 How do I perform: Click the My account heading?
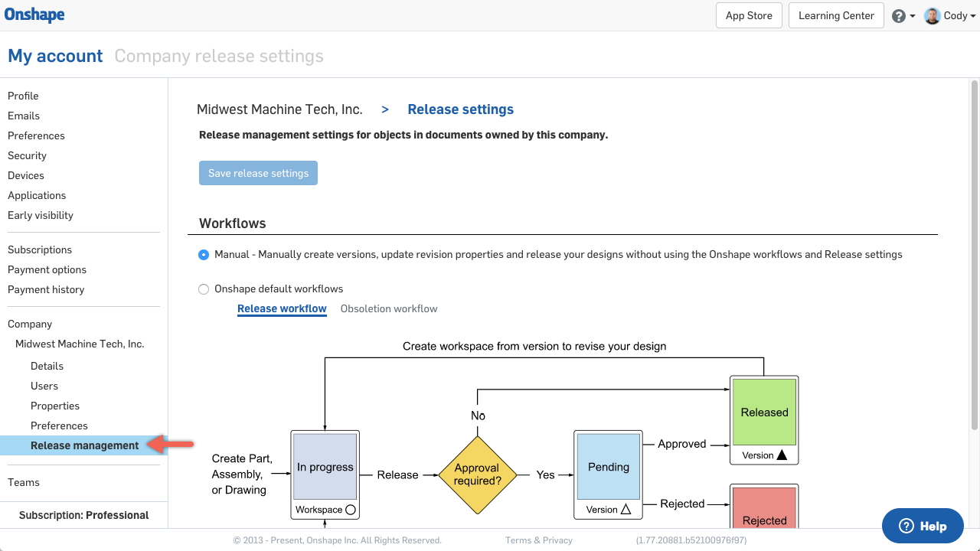(55, 56)
